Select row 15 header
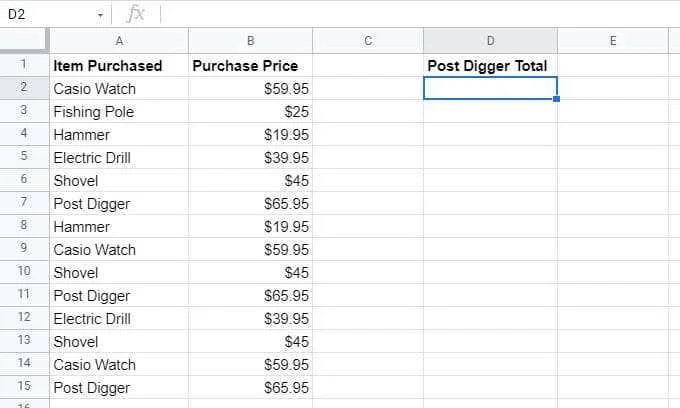This screenshot has width=680, height=408. point(24,386)
